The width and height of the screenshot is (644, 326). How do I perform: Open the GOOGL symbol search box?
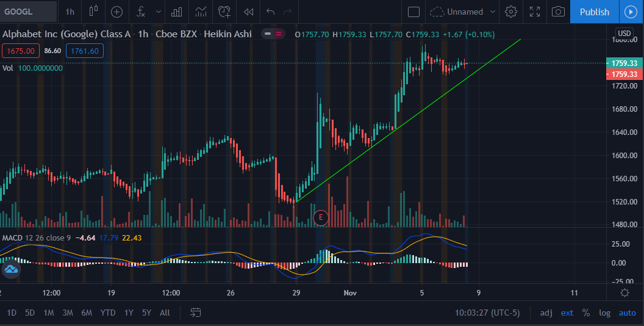tap(28, 12)
